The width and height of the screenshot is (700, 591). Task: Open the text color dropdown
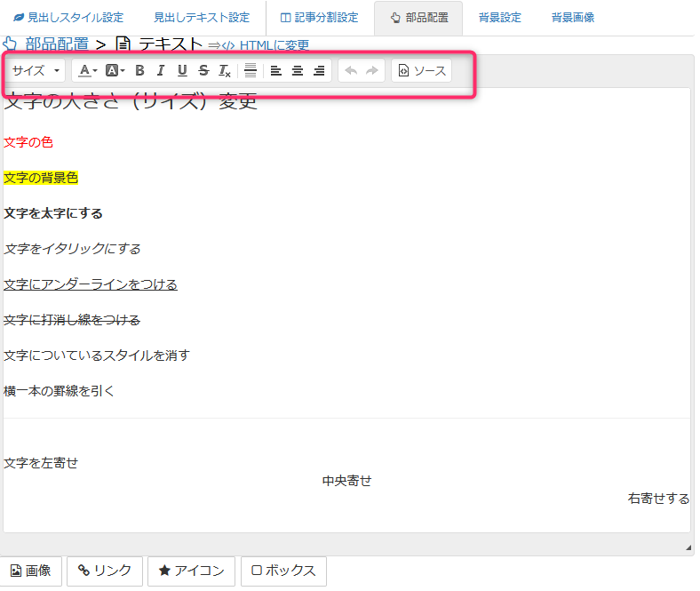(86, 71)
